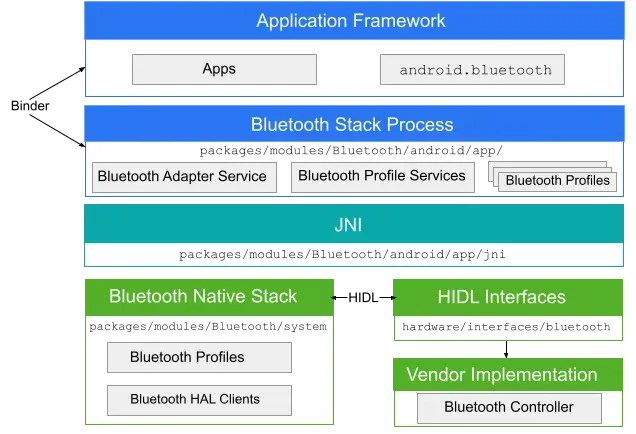Click the Binder label
Screen dimensions: 636x434
click(x=30, y=106)
